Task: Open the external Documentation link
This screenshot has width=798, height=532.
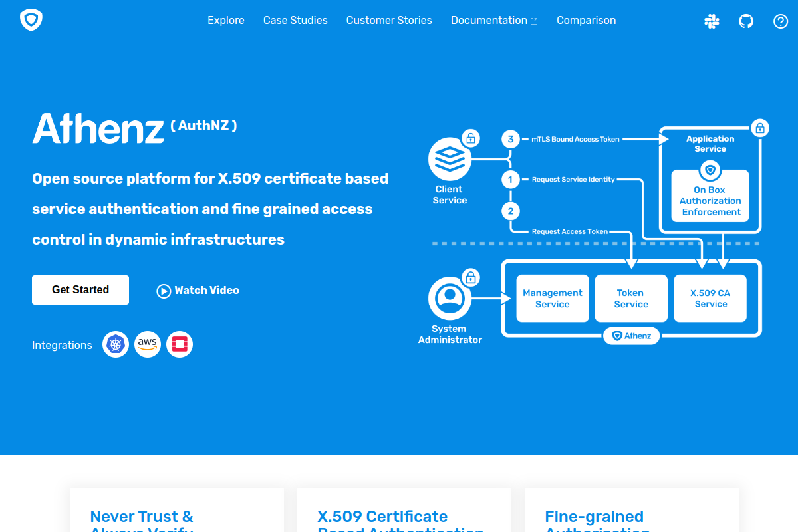Action: 494,21
